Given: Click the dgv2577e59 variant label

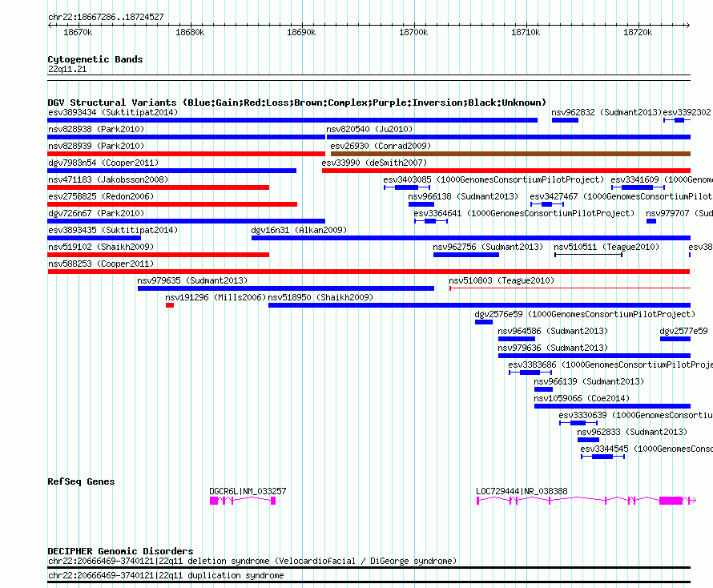Looking at the screenshot, I should coord(683,331).
